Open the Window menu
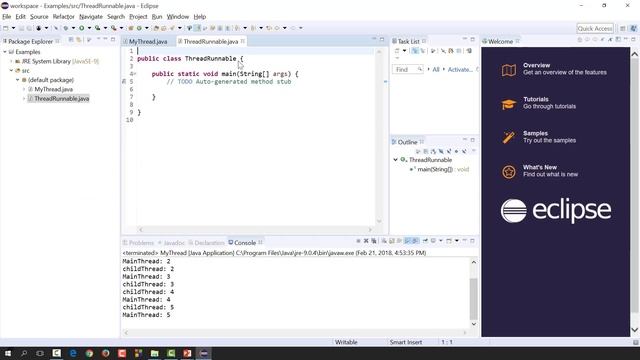The width and height of the screenshot is (640, 360). (x=178, y=17)
